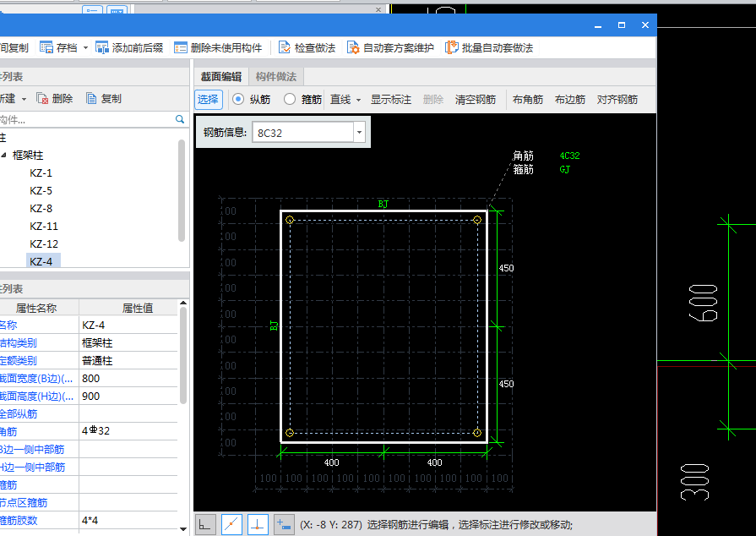Select KZ-12 in the component tree
The height and width of the screenshot is (536, 756).
point(44,243)
